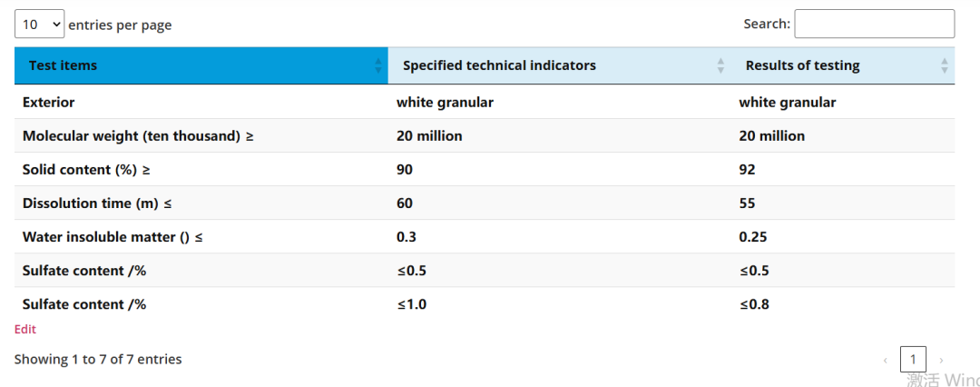Sort by Test items column header

(x=201, y=65)
